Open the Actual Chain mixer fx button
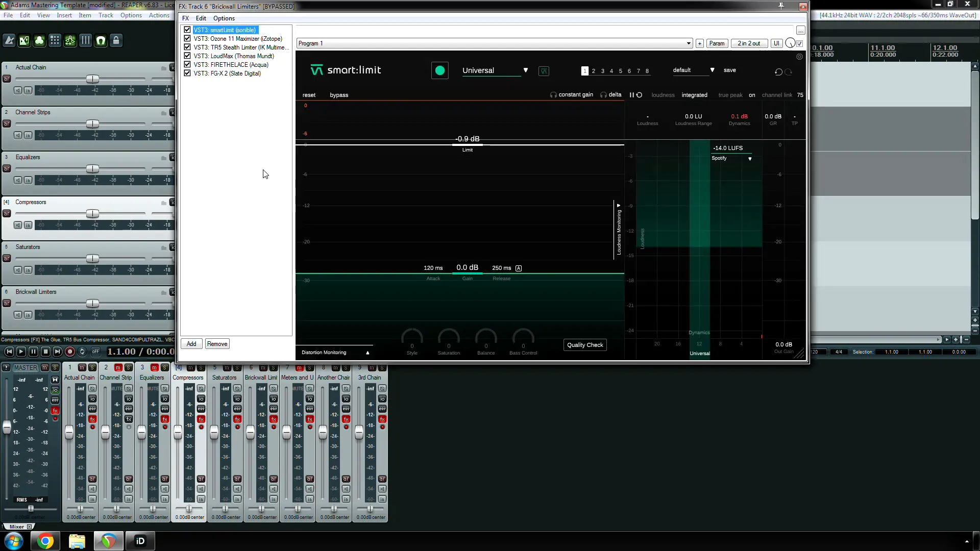 92,419
